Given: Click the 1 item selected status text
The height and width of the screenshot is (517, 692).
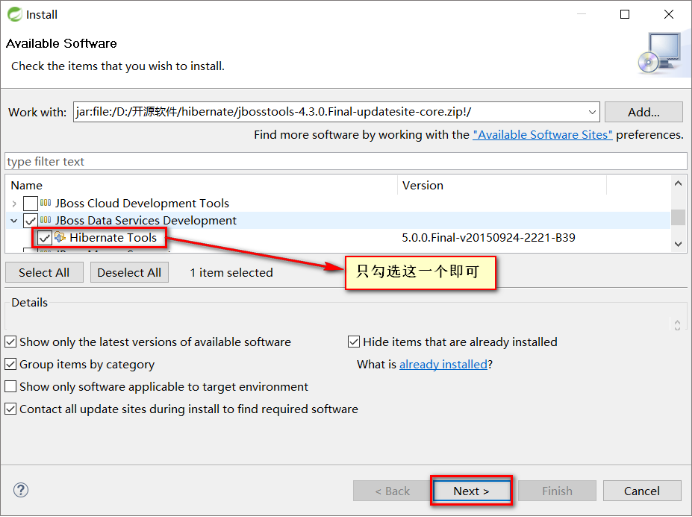Looking at the screenshot, I should click(x=231, y=272).
